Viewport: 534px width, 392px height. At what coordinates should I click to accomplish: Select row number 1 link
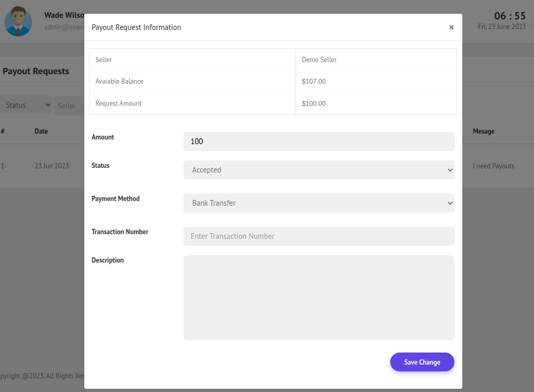(x=3, y=166)
